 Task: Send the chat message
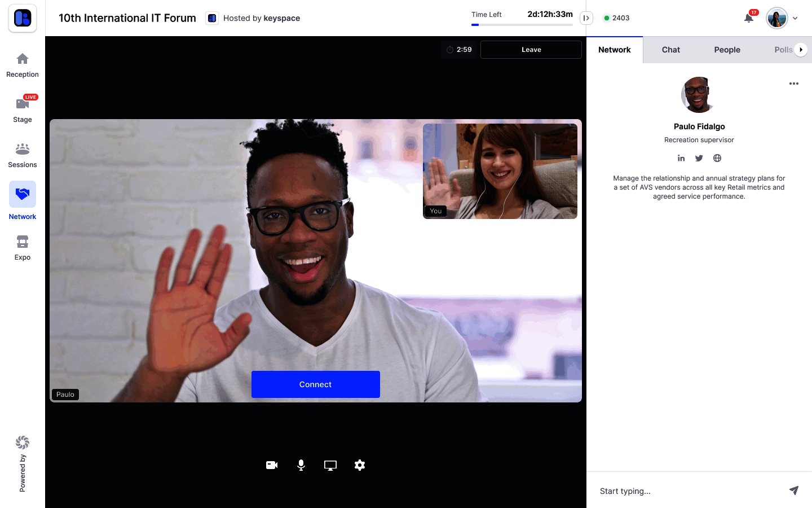[794, 490]
